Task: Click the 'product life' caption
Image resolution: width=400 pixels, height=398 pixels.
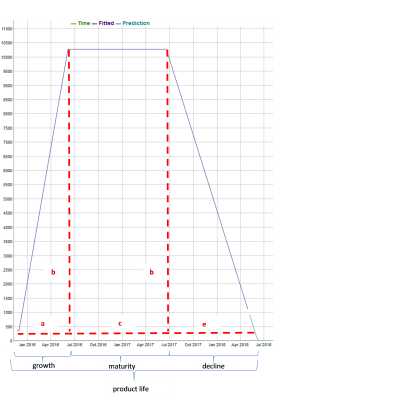Action: [131, 389]
